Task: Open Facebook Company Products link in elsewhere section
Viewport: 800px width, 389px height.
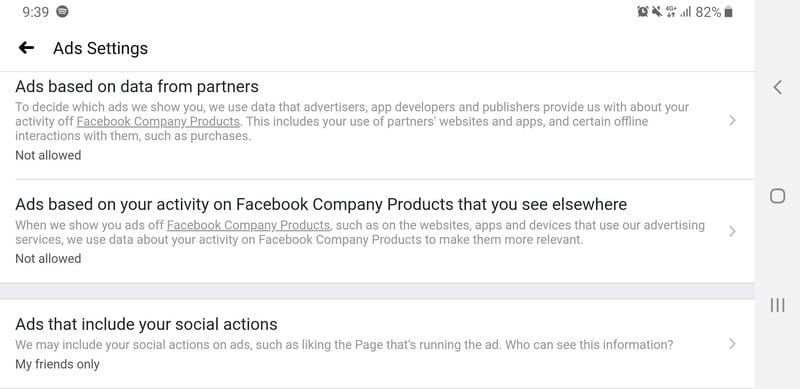Action: pyautogui.click(x=248, y=225)
